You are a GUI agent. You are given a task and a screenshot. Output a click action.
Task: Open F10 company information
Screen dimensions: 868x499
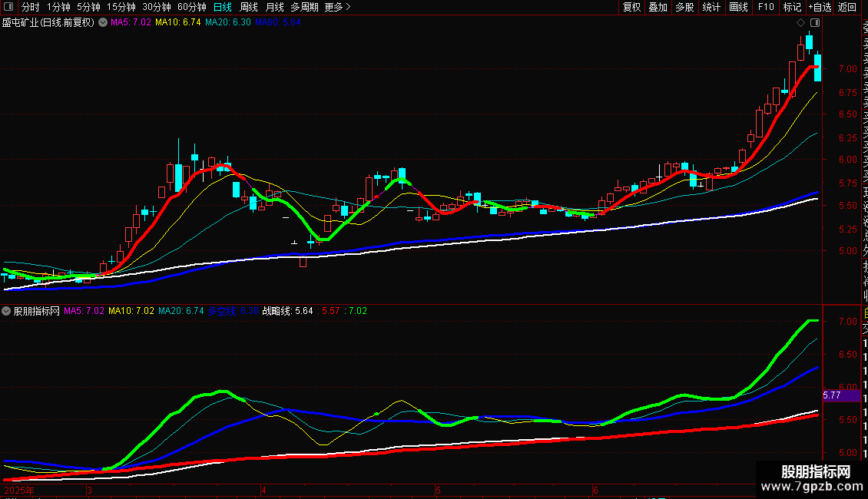pos(766,7)
